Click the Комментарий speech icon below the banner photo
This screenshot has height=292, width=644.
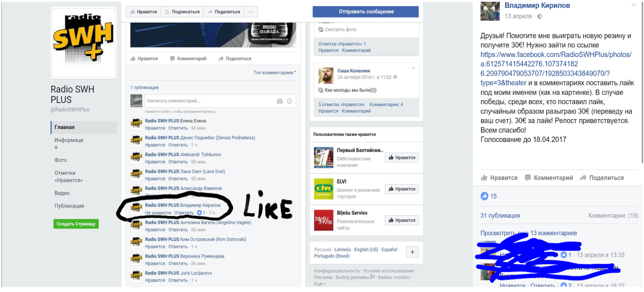click(x=173, y=58)
